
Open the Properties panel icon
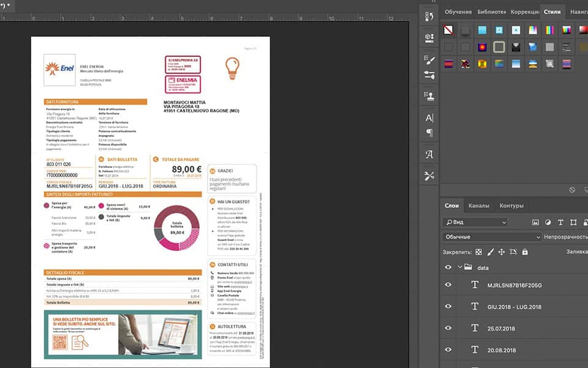click(429, 37)
